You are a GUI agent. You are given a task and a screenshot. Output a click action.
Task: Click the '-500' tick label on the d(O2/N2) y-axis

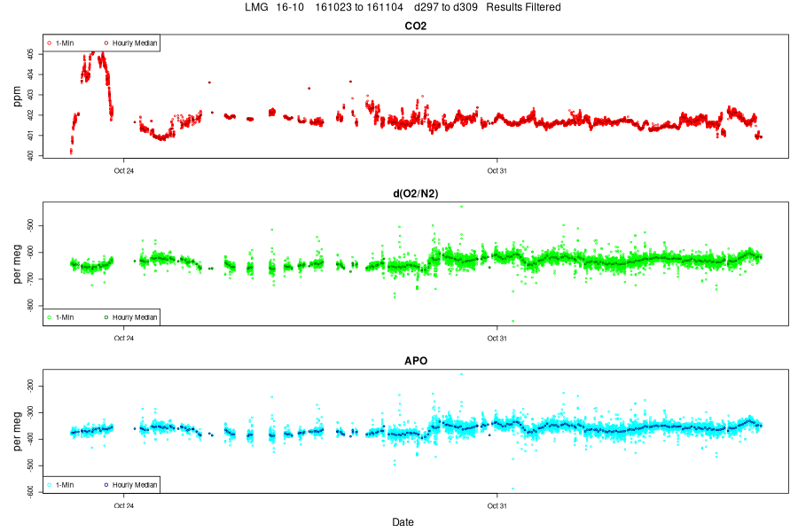click(31, 225)
